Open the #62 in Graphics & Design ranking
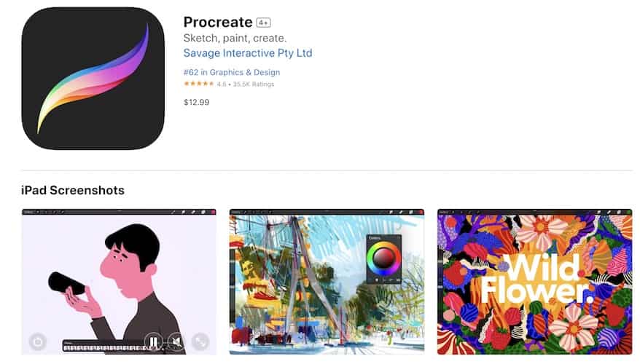The image size is (640, 364). click(x=231, y=72)
